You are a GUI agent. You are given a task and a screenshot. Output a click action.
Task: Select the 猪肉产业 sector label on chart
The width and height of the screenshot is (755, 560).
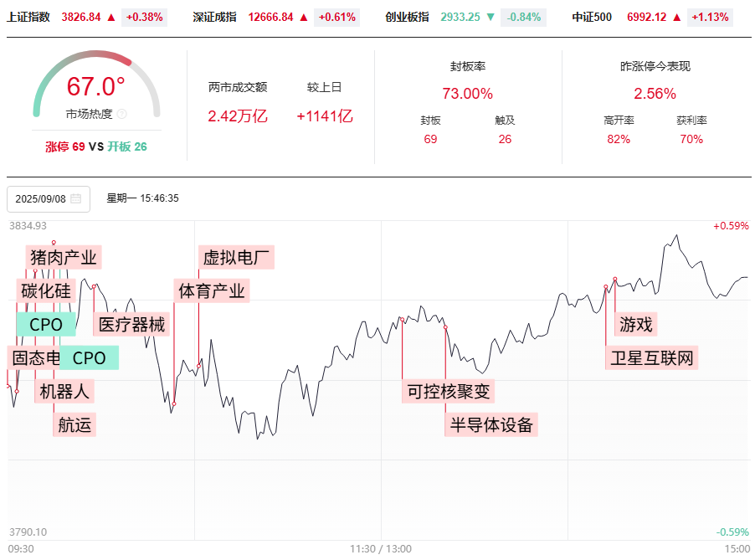[64, 257]
